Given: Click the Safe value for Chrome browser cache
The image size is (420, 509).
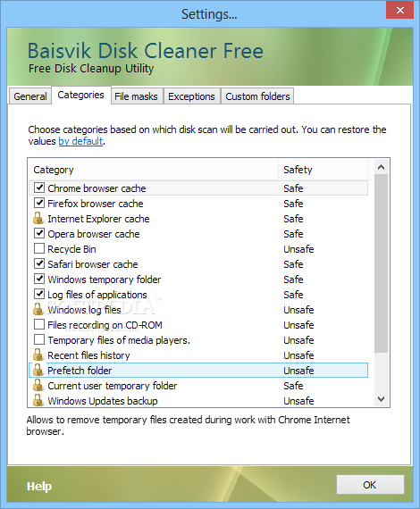Looking at the screenshot, I should 293,188.
